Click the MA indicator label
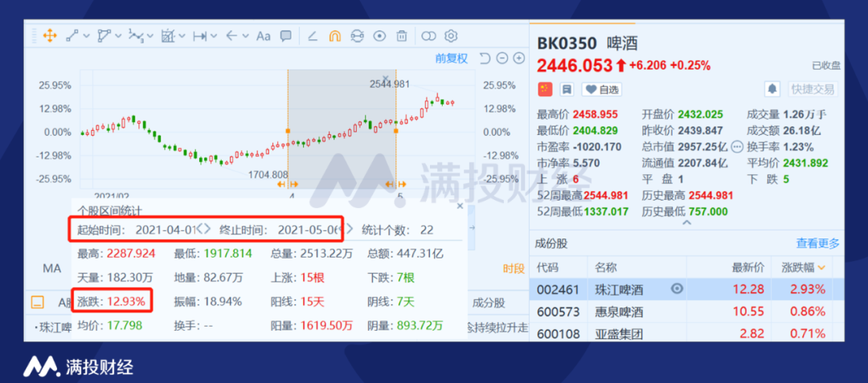This screenshot has width=868, height=383. [52, 269]
